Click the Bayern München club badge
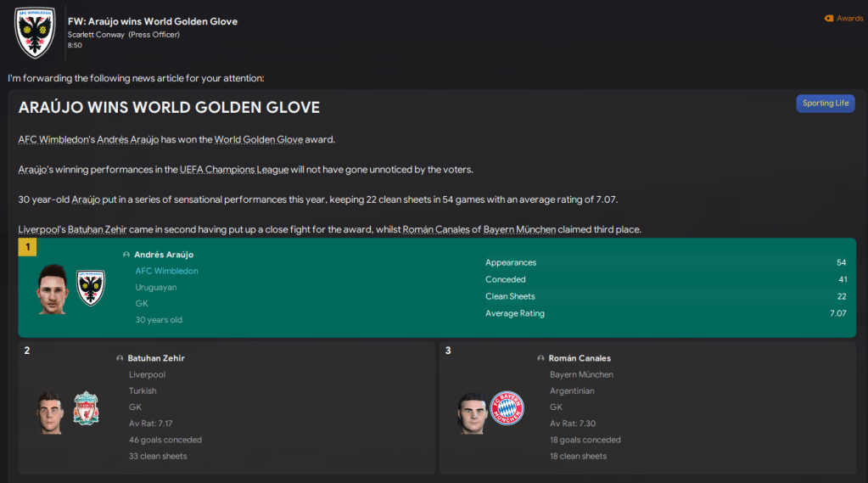868x483 pixels. (x=507, y=408)
